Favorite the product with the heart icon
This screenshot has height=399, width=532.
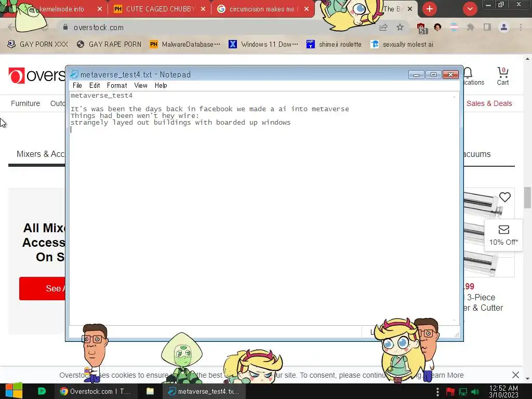coord(505,197)
